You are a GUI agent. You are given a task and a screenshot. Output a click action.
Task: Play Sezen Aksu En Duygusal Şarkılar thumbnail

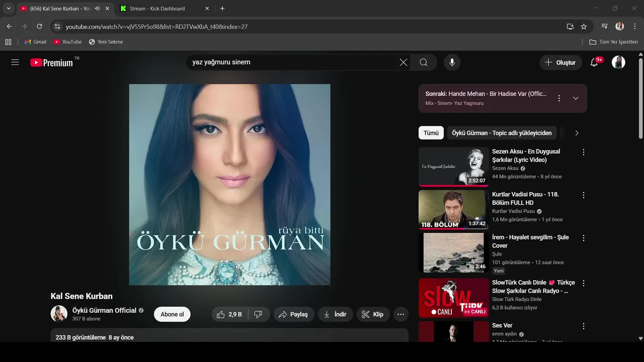click(453, 166)
